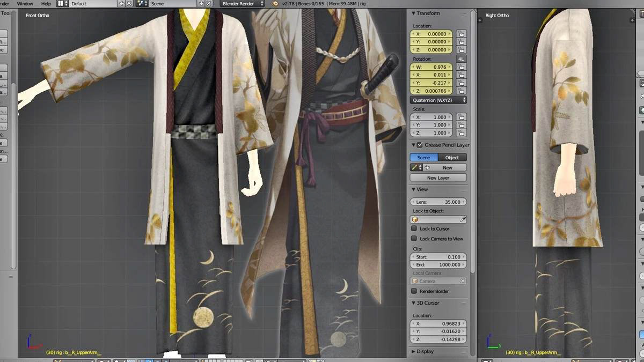The width and height of the screenshot is (644, 362).
Task: Lock the Rotation W value
Action: 462,67
